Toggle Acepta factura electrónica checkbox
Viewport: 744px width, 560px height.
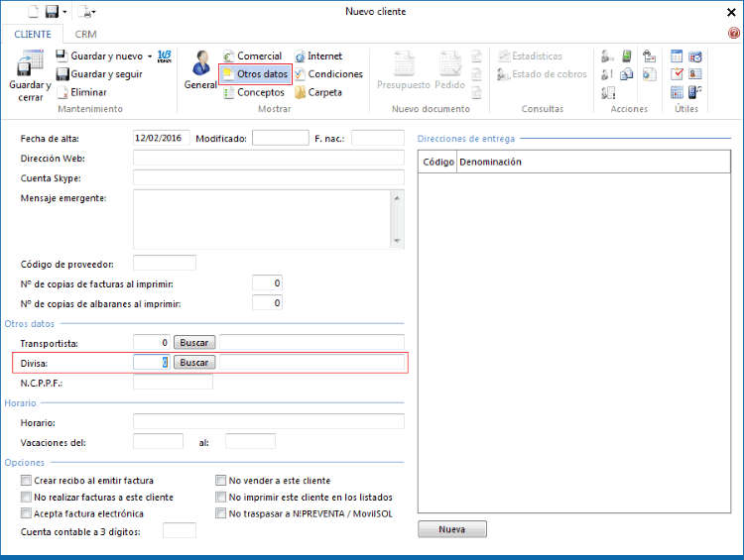26,513
